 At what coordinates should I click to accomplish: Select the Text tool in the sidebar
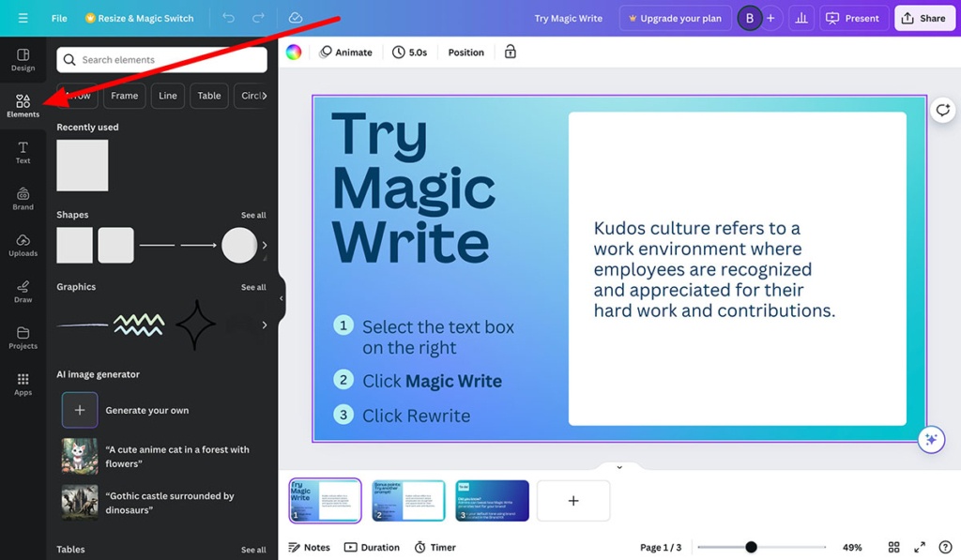tap(23, 152)
